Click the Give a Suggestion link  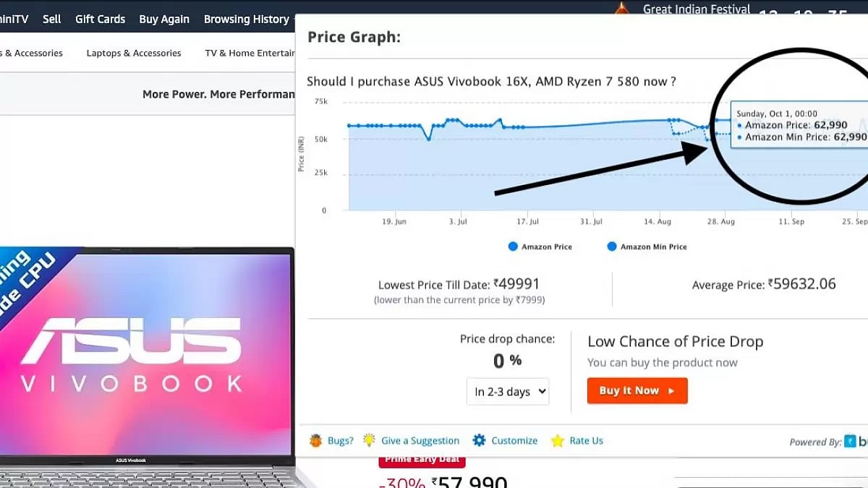point(420,440)
